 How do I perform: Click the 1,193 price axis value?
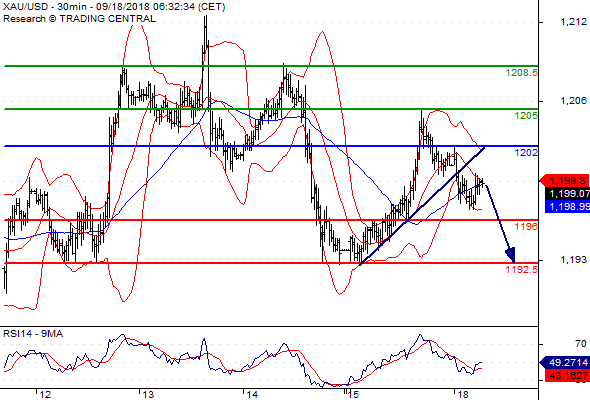coord(573,260)
